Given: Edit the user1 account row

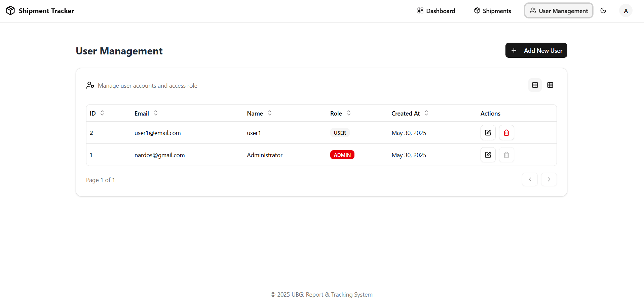Looking at the screenshot, I should (488, 133).
